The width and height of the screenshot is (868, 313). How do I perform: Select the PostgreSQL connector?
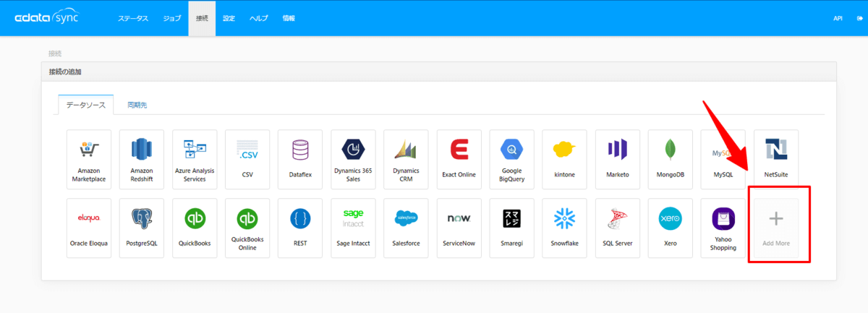[142, 228]
